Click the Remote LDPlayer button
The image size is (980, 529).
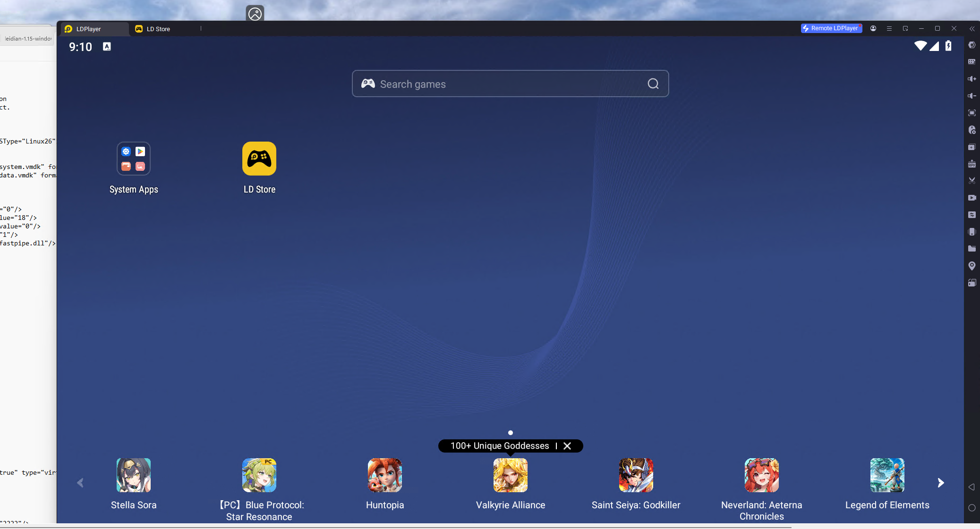click(x=831, y=28)
